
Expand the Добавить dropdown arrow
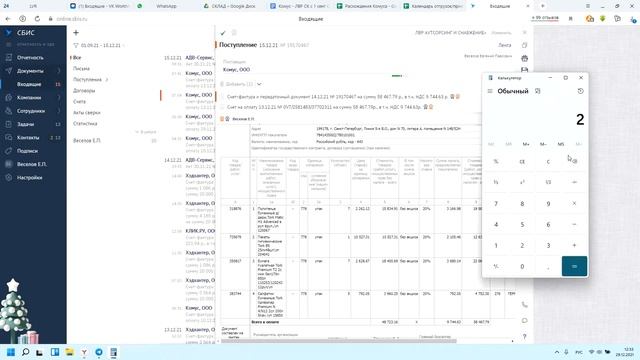259,84
